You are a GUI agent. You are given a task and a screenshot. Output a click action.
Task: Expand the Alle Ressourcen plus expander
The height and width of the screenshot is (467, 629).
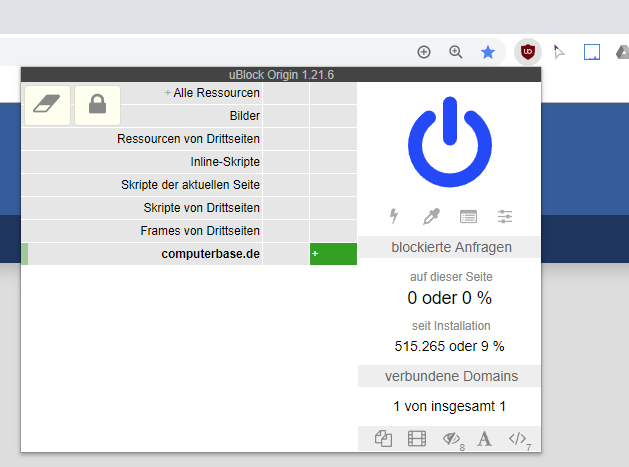click(x=168, y=93)
